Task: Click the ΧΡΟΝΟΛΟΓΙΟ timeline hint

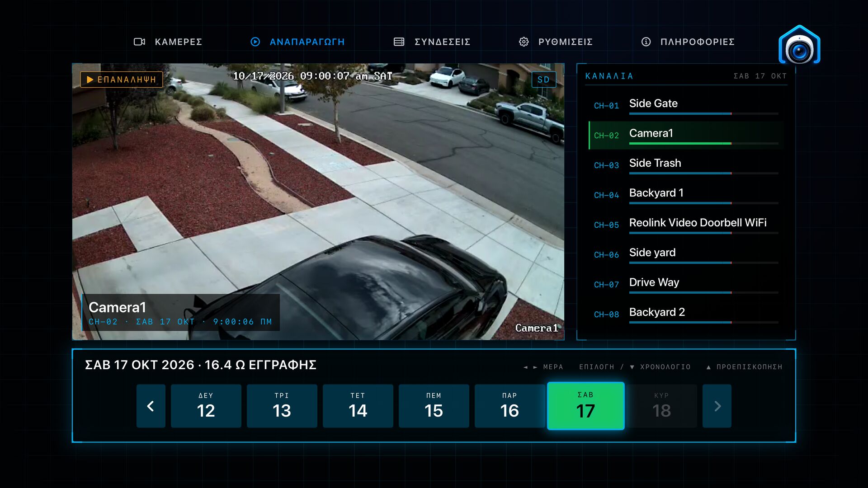Action: coord(660,367)
